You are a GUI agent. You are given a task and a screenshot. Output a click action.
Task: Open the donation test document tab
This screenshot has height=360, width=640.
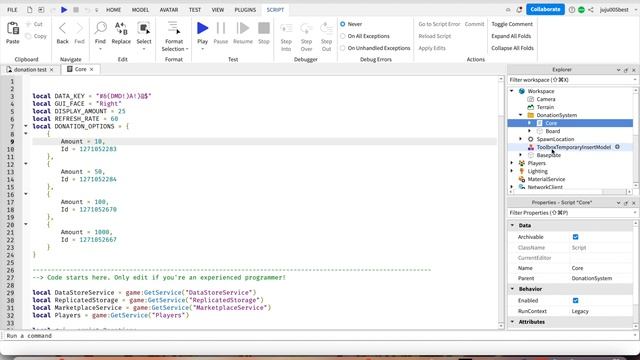30,70
